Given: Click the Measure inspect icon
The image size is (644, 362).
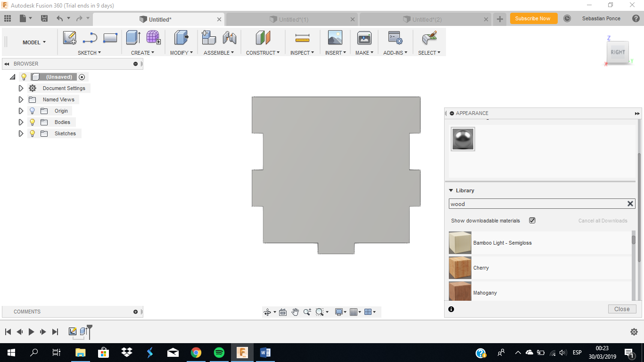Looking at the screenshot, I should (302, 38).
